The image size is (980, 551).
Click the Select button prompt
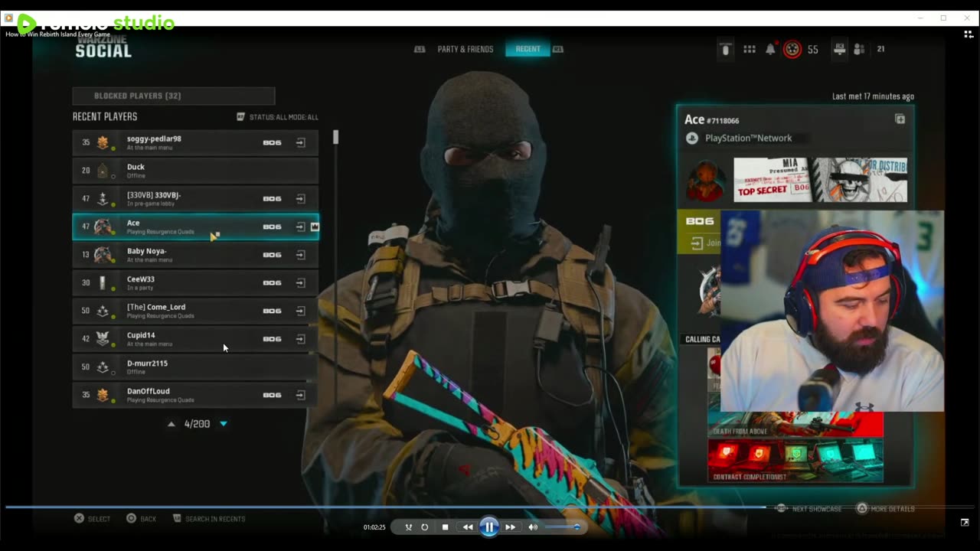[x=93, y=519]
